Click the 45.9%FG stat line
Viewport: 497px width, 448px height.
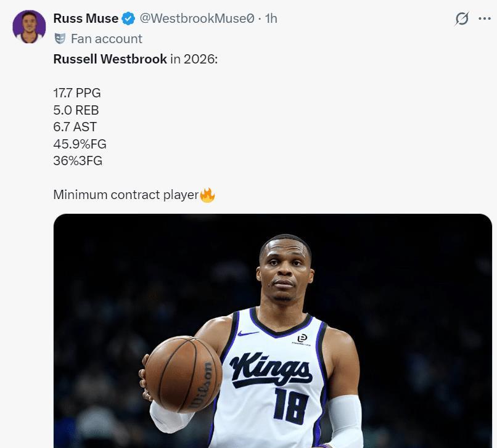point(80,144)
